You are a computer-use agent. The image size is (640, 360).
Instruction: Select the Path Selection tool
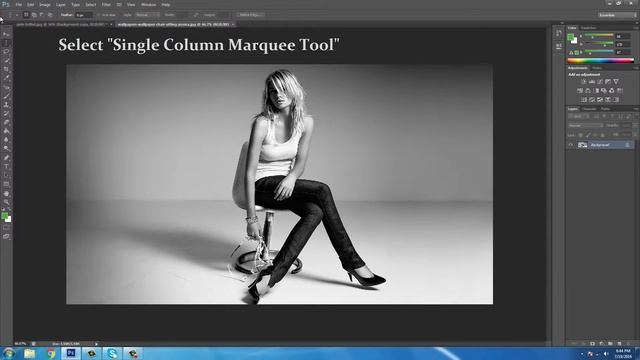point(6,175)
